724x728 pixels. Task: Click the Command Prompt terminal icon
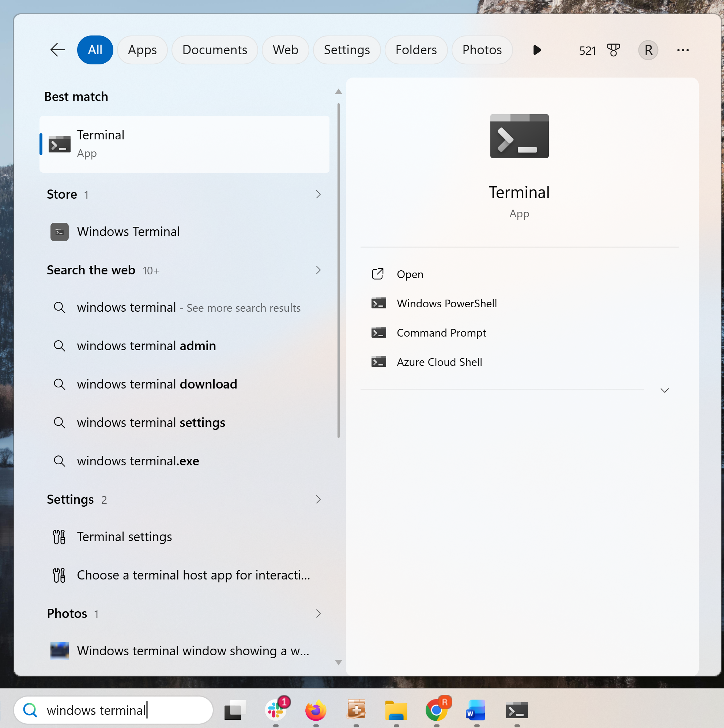378,333
